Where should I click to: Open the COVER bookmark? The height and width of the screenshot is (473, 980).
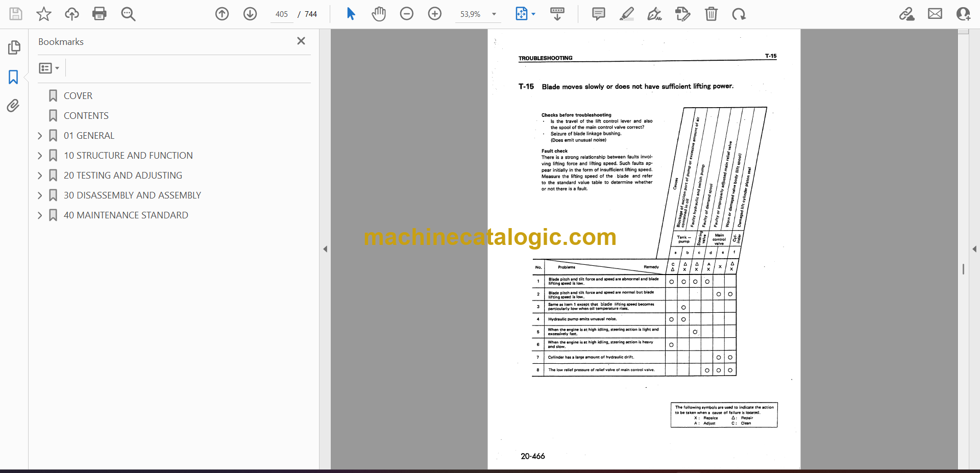pyautogui.click(x=78, y=96)
